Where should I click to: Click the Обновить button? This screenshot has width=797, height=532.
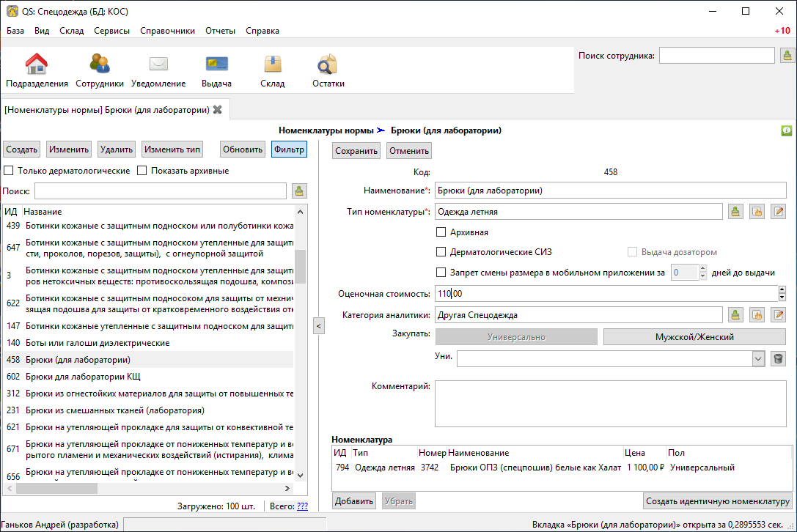click(243, 149)
